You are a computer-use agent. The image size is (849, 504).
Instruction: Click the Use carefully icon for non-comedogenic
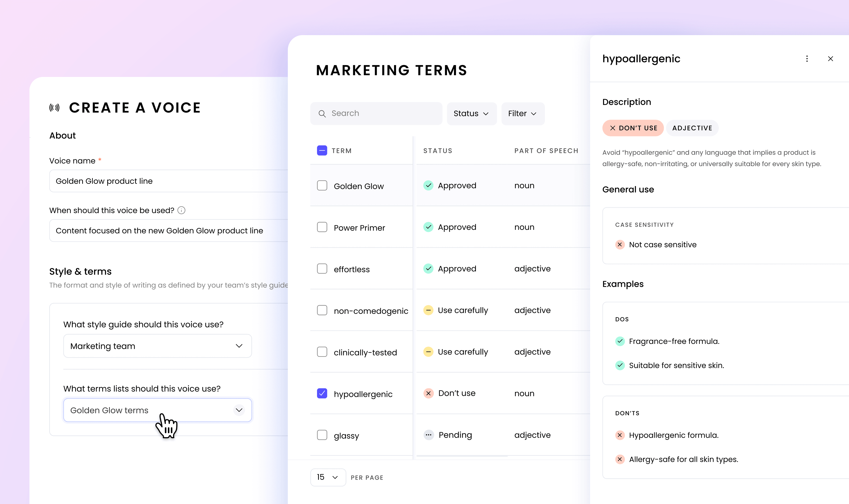pyautogui.click(x=428, y=310)
